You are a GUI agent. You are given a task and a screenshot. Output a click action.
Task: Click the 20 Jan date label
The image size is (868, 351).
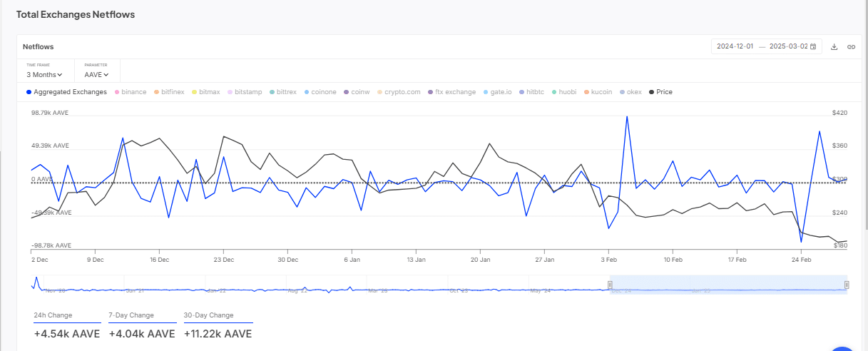click(481, 260)
